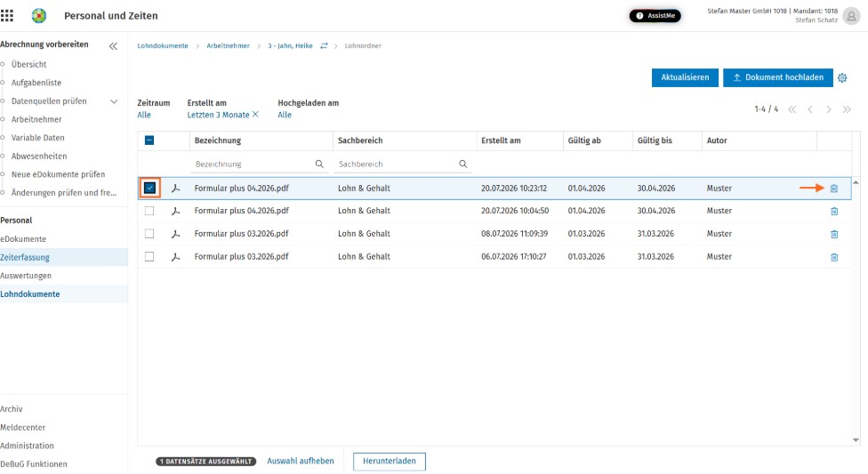Sort by the Gültig ab column header
The width and height of the screenshot is (868, 474).
pos(584,141)
